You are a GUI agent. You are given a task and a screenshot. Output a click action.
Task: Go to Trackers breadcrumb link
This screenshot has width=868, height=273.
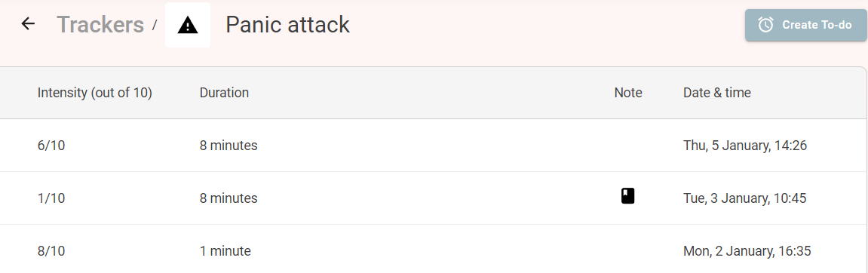(x=100, y=25)
